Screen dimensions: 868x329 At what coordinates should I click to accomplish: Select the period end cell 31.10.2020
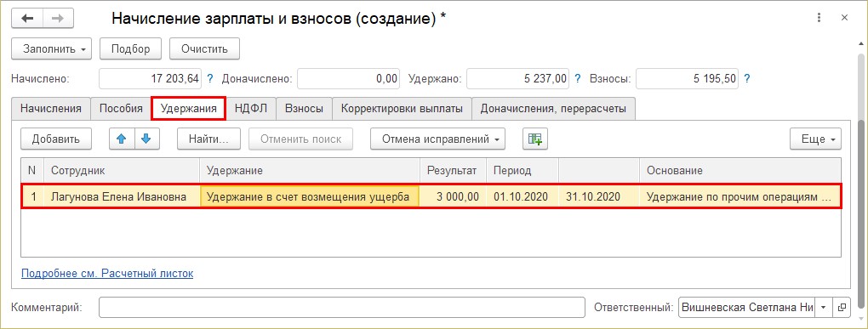600,196
